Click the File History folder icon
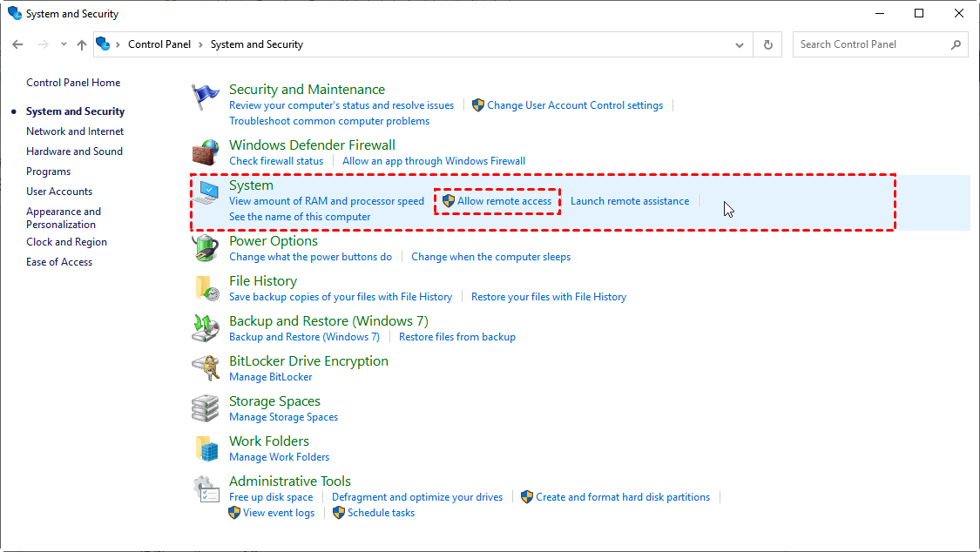The height and width of the screenshot is (552, 980). pyautogui.click(x=206, y=289)
